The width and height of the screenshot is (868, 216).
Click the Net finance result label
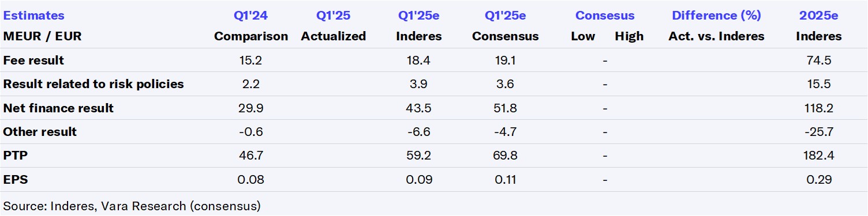pos(58,108)
